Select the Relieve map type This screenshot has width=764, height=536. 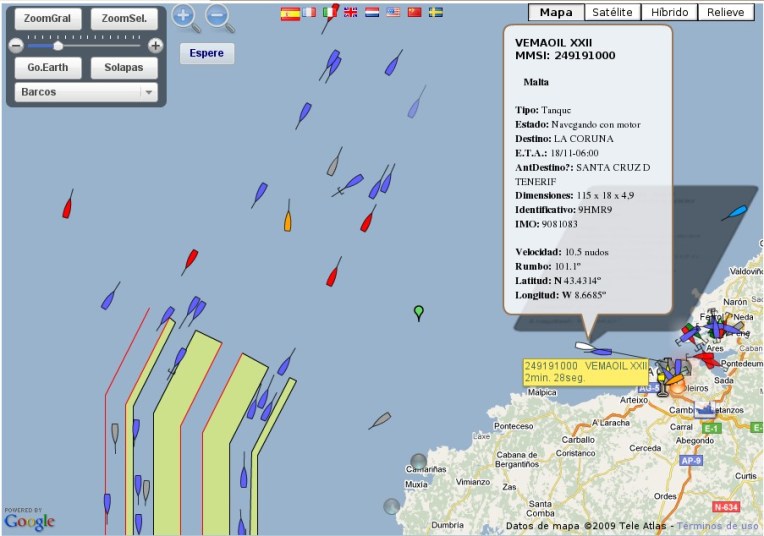click(x=727, y=12)
